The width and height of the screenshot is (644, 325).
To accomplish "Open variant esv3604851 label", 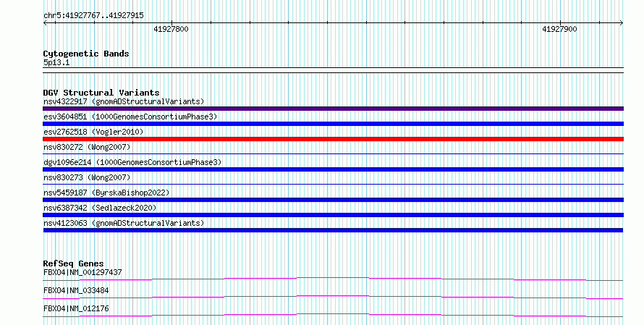I will (130, 117).
